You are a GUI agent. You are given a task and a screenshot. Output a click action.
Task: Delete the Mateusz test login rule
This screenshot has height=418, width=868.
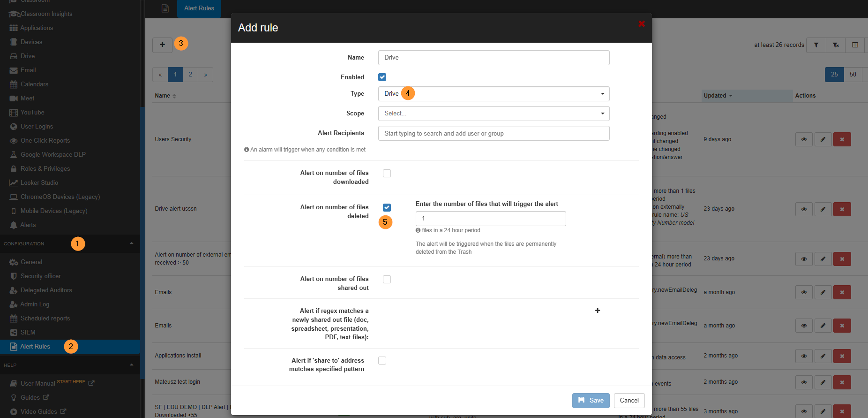pos(842,382)
